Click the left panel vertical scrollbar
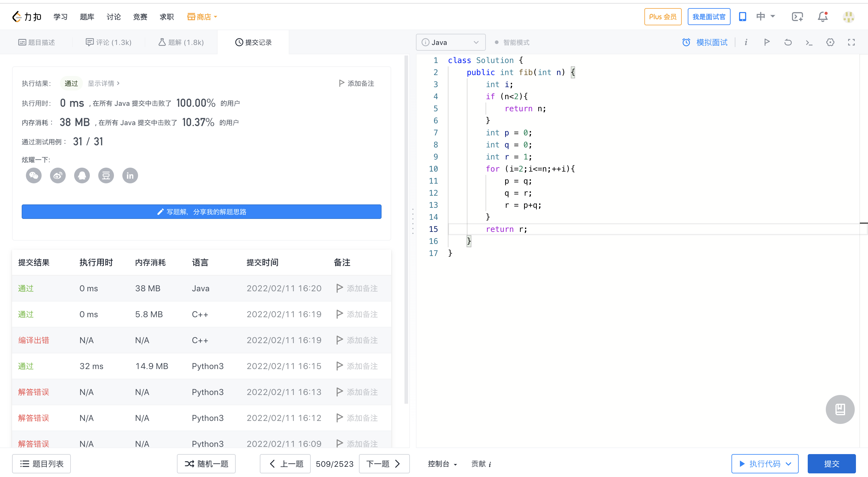Image resolution: width=868 pixels, height=477 pixels. [x=406, y=229]
